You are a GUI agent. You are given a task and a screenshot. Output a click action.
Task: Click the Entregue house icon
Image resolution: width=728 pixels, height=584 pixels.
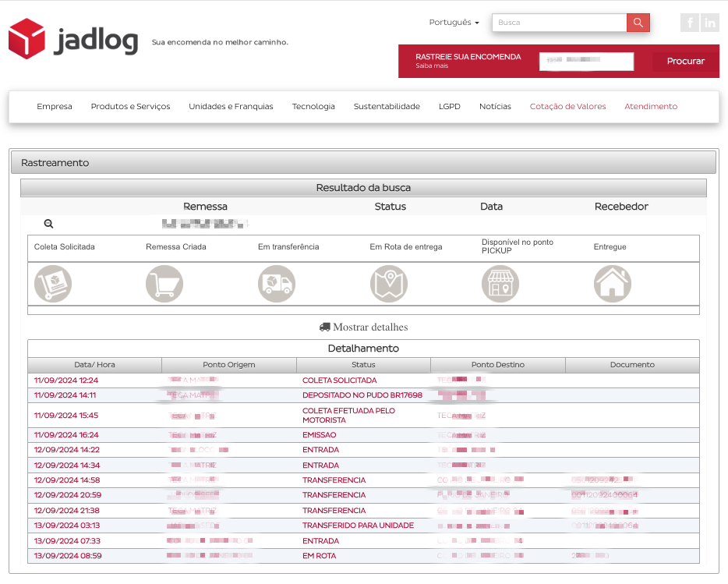coord(612,283)
